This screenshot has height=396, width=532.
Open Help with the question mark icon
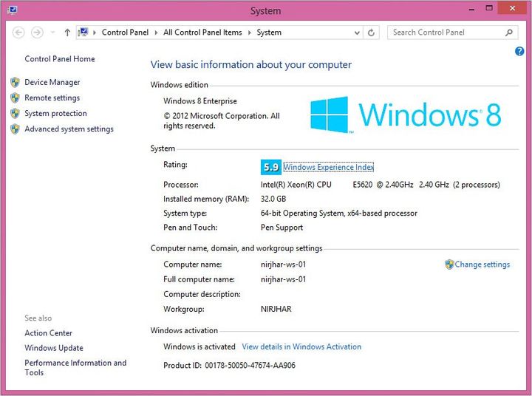coord(519,51)
